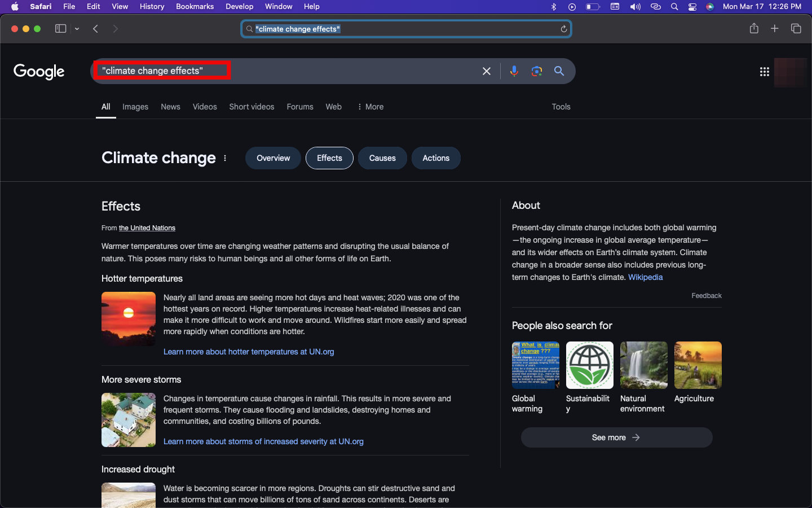Open Google apps grid
This screenshot has width=812, height=508.
pos(765,72)
